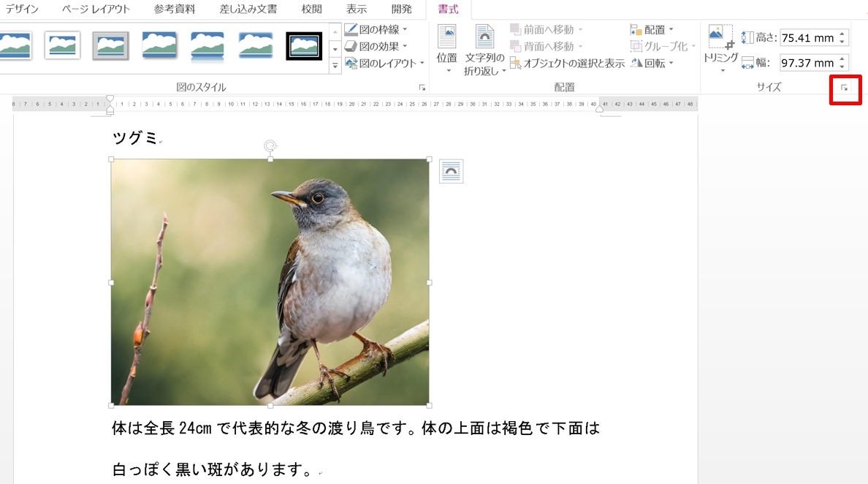
Task: Click the rotation handle above the bird picture
Action: pos(270,145)
